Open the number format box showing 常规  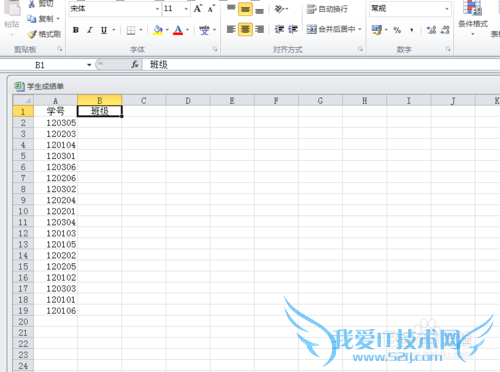pos(410,9)
